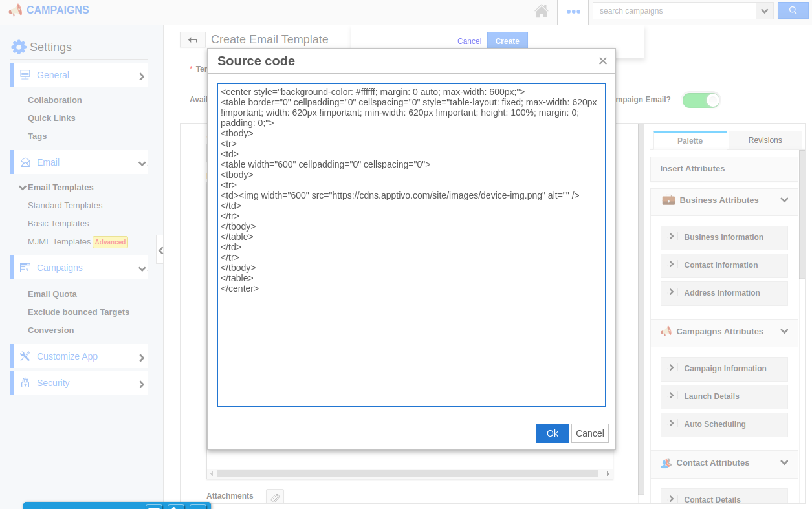Open the three-dots more apps menu
The width and height of the screenshot is (812, 509).
573,11
